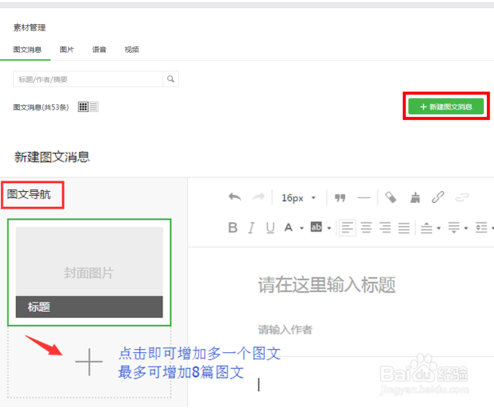Justify the text alignment
This screenshot has height=408, width=494.
[x=404, y=228]
